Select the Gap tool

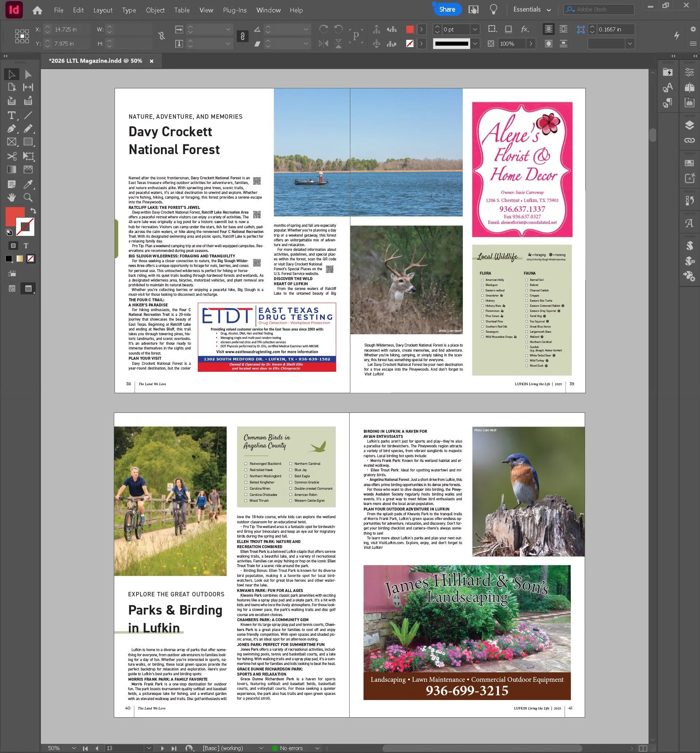click(x=28, y=88)
